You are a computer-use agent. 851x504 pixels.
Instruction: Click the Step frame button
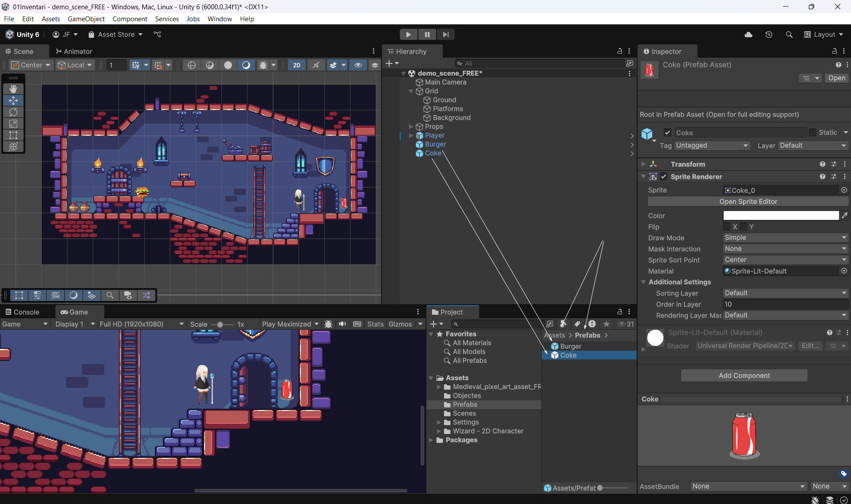click(x=445, y=35)
